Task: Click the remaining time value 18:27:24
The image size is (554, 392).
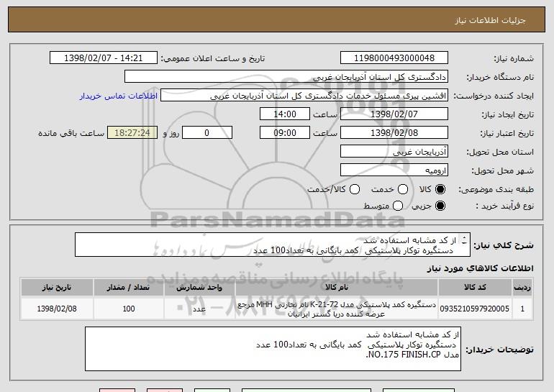Action: tap(132, 133)
